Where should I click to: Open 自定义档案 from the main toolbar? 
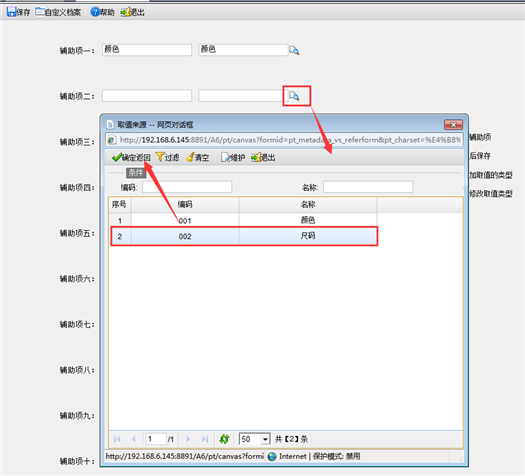click(58, 12)
